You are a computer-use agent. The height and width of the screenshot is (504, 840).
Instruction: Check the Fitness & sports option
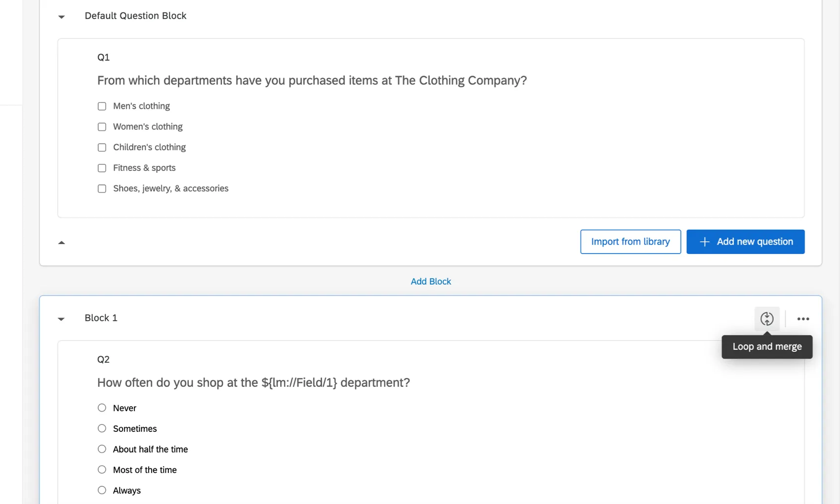(102, 168)
